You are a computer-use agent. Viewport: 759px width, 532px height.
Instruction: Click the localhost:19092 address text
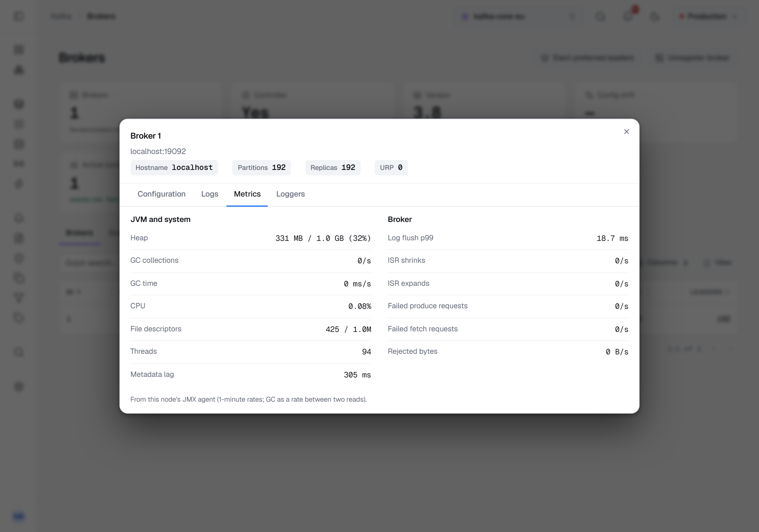coord(158,151)
